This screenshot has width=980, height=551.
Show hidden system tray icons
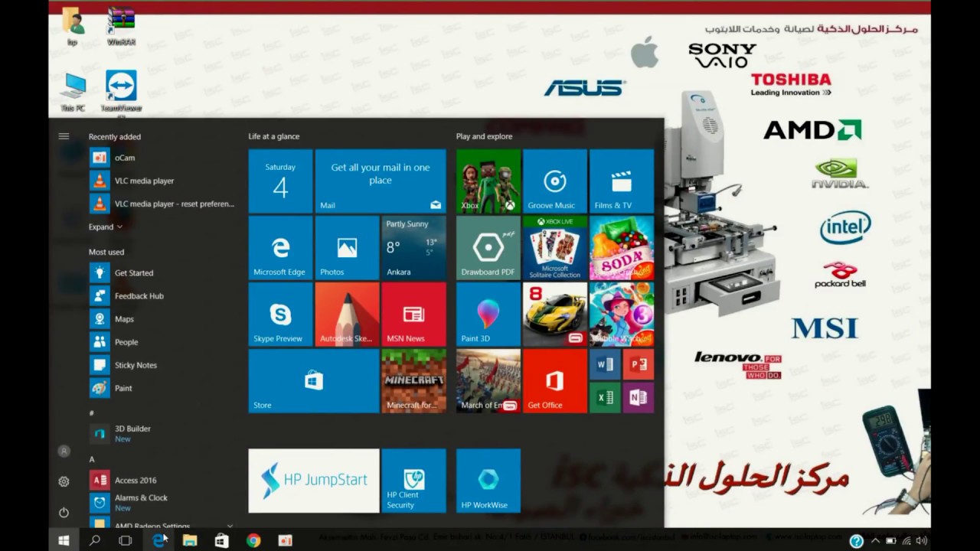pyautogui.click(x=875, y=540)
